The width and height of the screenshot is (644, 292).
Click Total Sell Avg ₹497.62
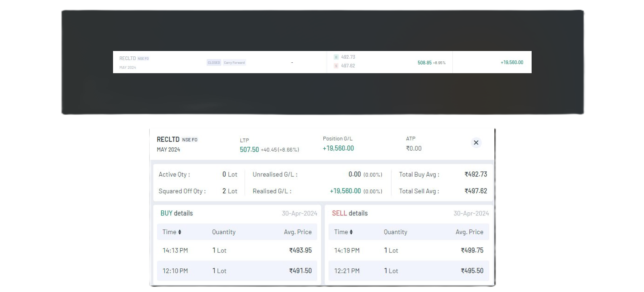coord(476,191)
